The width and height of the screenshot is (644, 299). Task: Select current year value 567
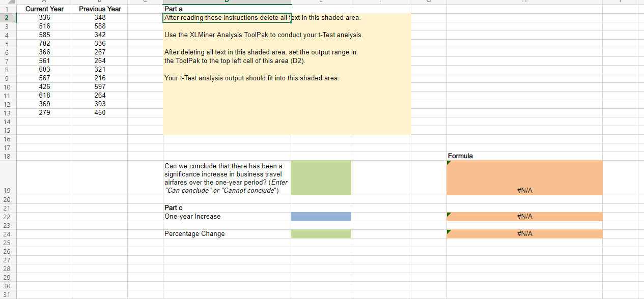[44, 78]
